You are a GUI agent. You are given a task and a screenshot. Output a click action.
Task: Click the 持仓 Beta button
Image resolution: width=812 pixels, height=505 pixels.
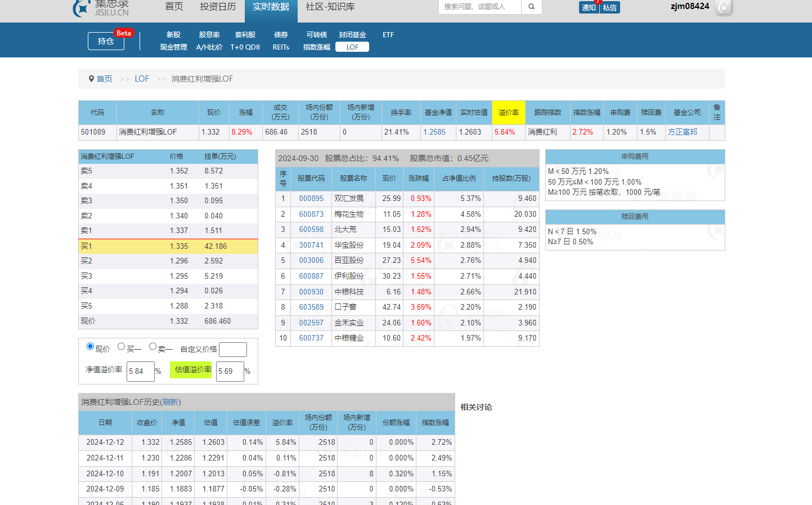pyautogui.click(x=106, y=41)
